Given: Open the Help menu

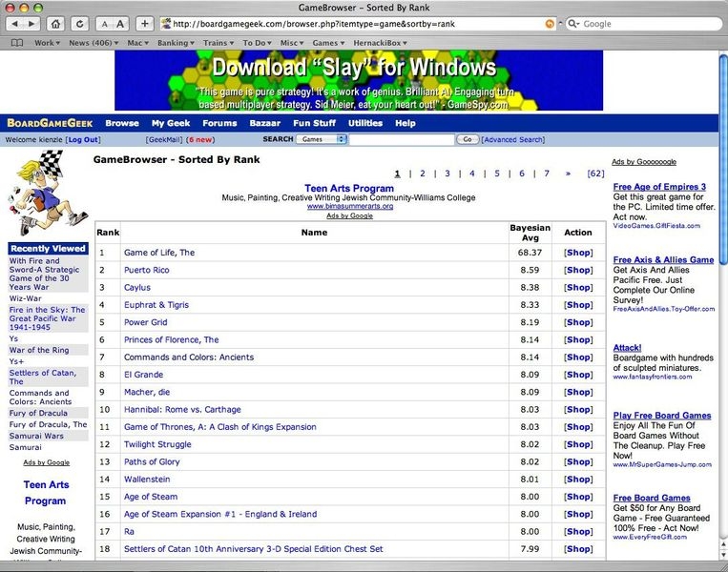Looking at the screenshot, I should pos(406,123).
